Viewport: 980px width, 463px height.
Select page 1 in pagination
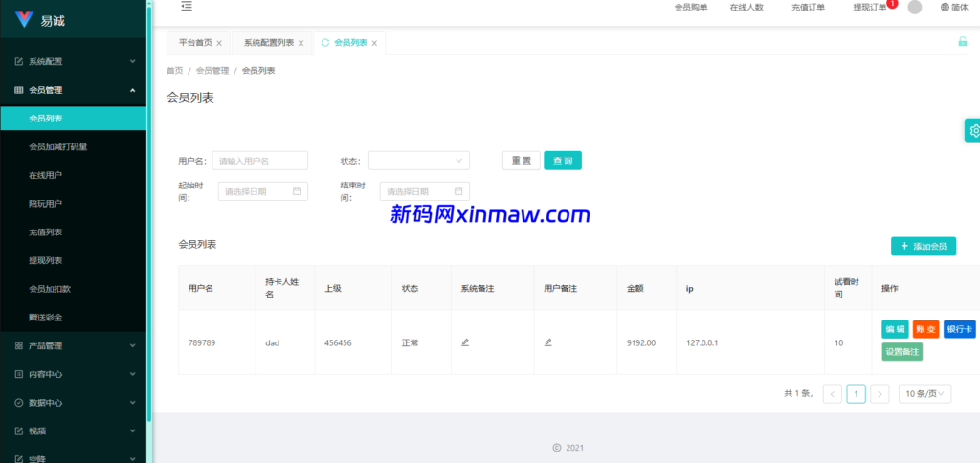coord(857,393)
